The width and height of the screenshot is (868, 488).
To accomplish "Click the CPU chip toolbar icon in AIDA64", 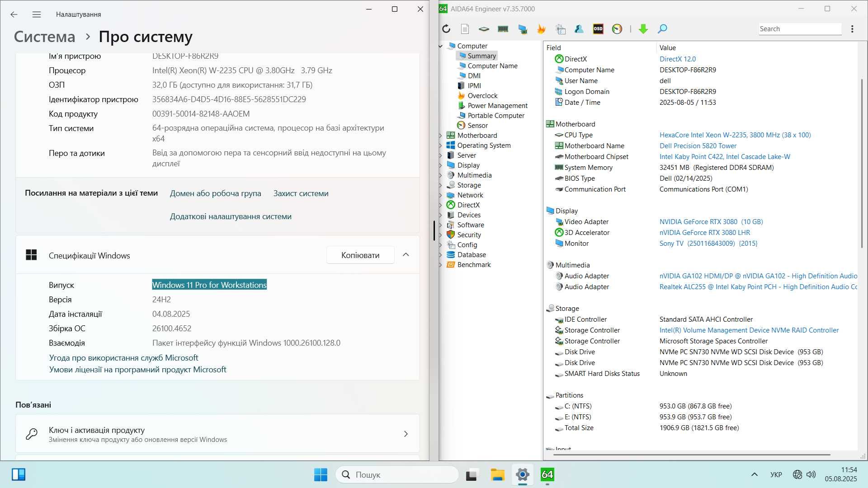I will coord(484,29).
